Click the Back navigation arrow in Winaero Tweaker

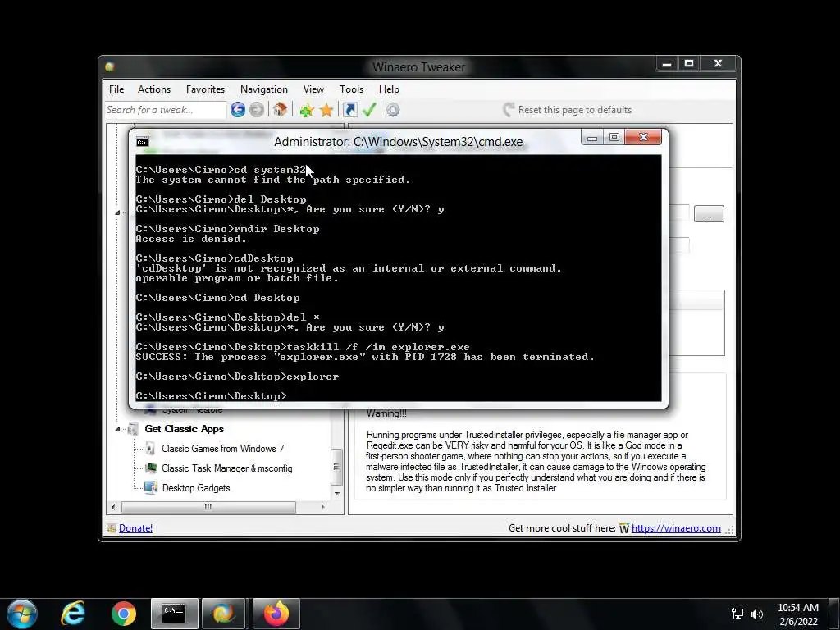click(238, 110)
